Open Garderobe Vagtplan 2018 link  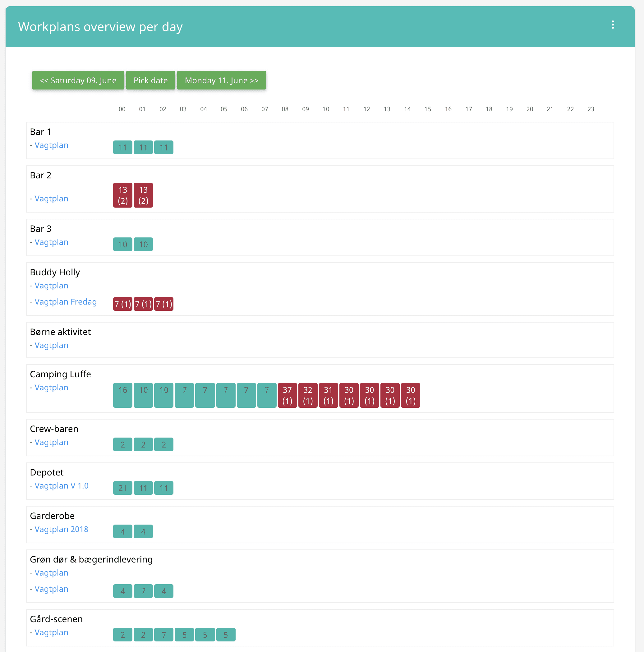62,529
